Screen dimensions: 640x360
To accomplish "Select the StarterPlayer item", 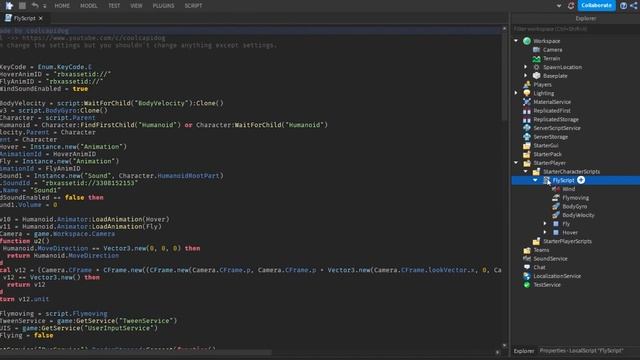I will coord(549,163).
